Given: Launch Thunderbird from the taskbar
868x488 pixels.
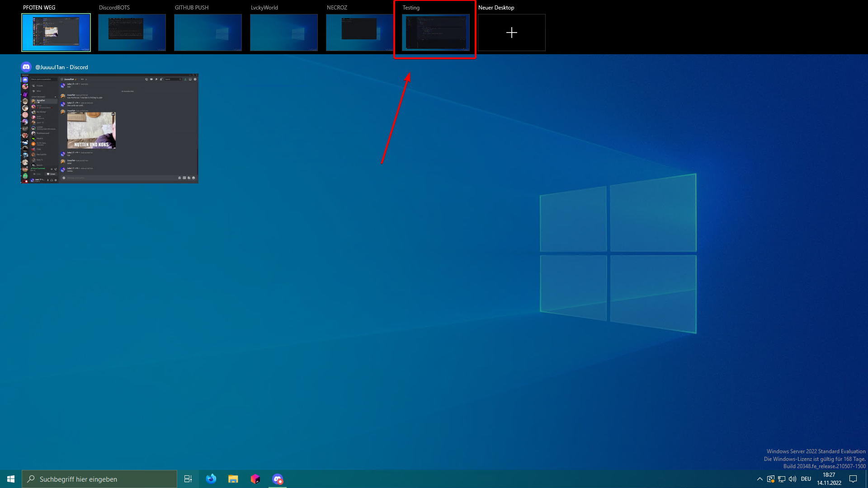Looking at the screenshot, I should point(211,479).
